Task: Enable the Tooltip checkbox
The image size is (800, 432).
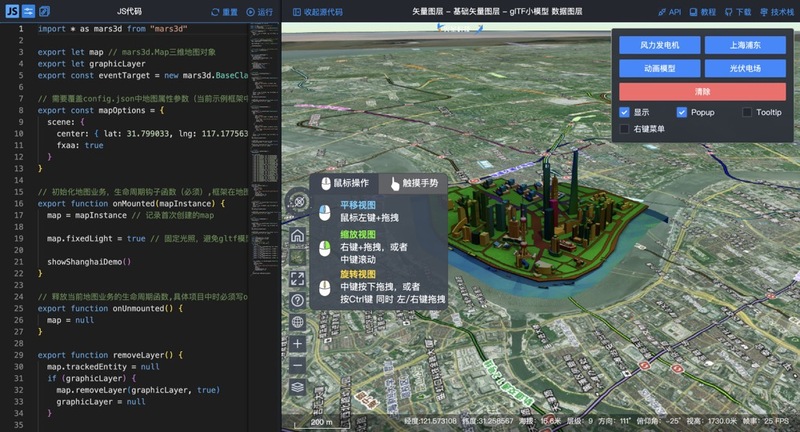Action: pyautogui.click(x=747, y=112)
